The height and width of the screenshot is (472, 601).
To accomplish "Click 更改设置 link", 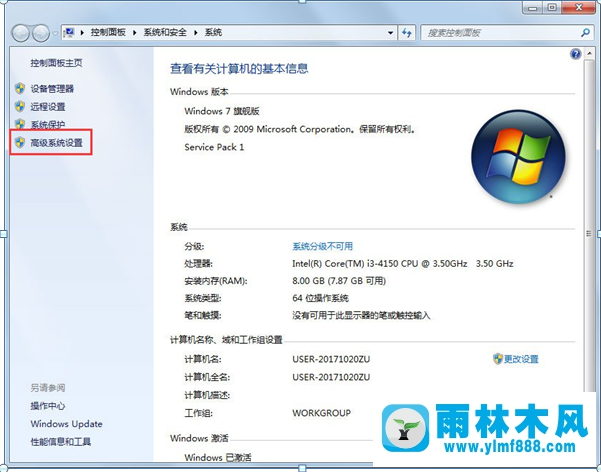I will click(x=521, y=359).
